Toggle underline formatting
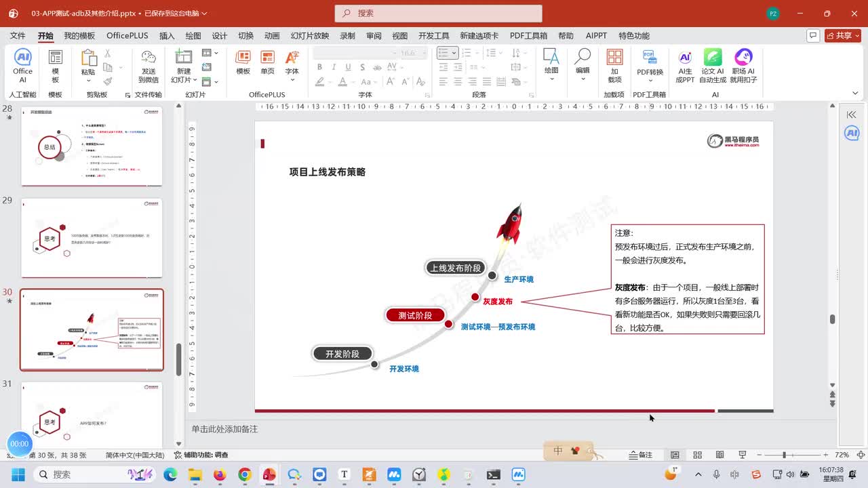 click(x=348, y=67)
